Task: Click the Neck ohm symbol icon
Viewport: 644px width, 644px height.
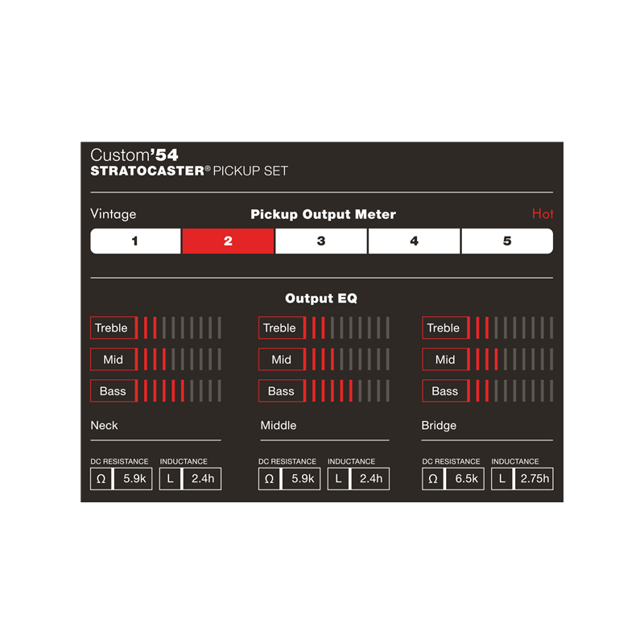Action: [101, 479]
